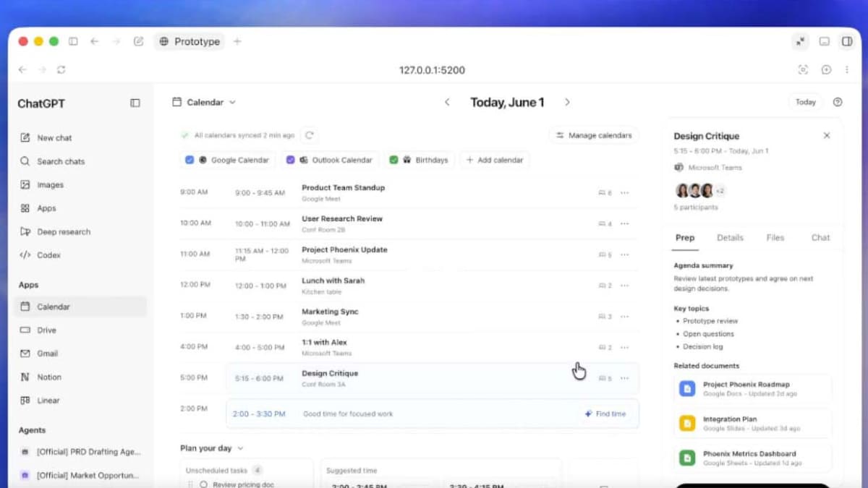Open [Official] Market Opportunity agent
The image size is (868, 488).
[80, 476]
